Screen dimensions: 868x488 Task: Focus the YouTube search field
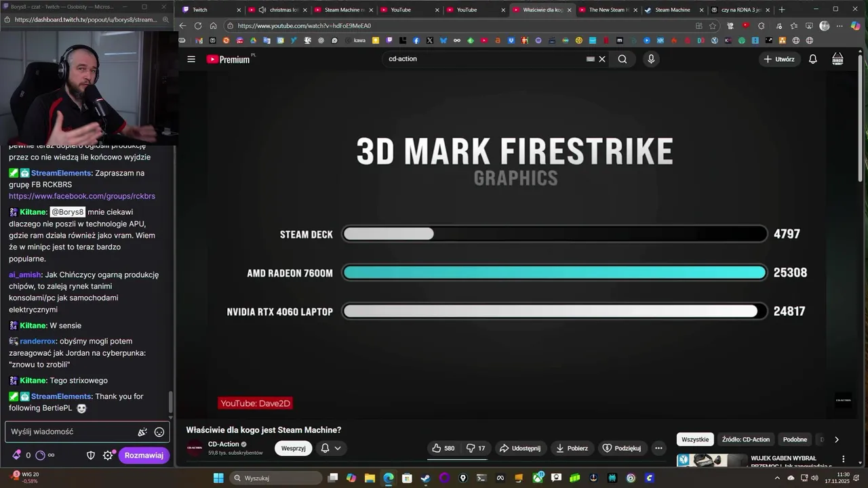[x=485, y=59]
